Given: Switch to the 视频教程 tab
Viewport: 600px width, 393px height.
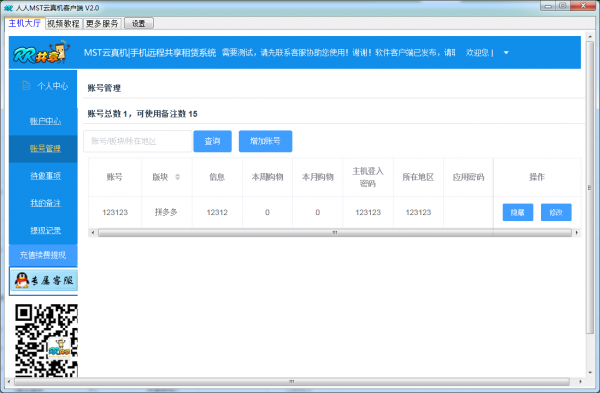Looking at the screenshot, I should 63,24.
